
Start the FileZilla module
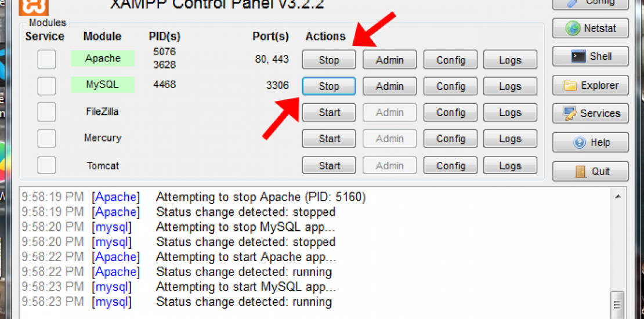(x=328, y=113)
